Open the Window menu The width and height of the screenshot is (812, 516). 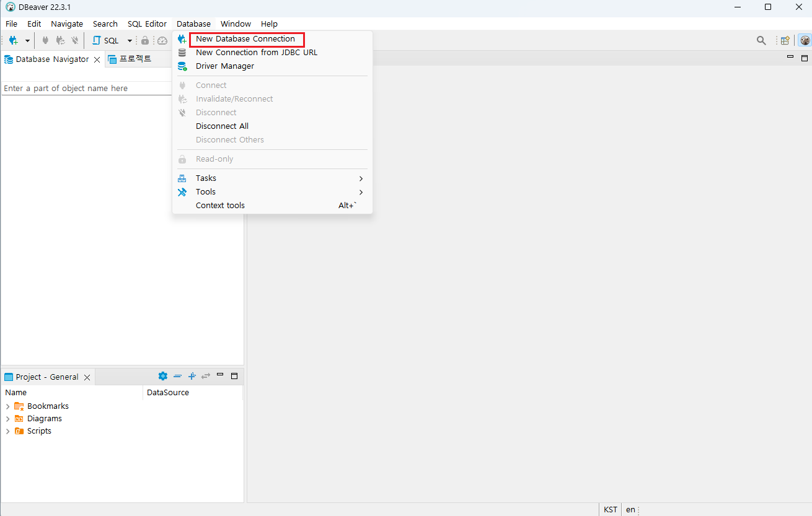click(x=236, y=24)
